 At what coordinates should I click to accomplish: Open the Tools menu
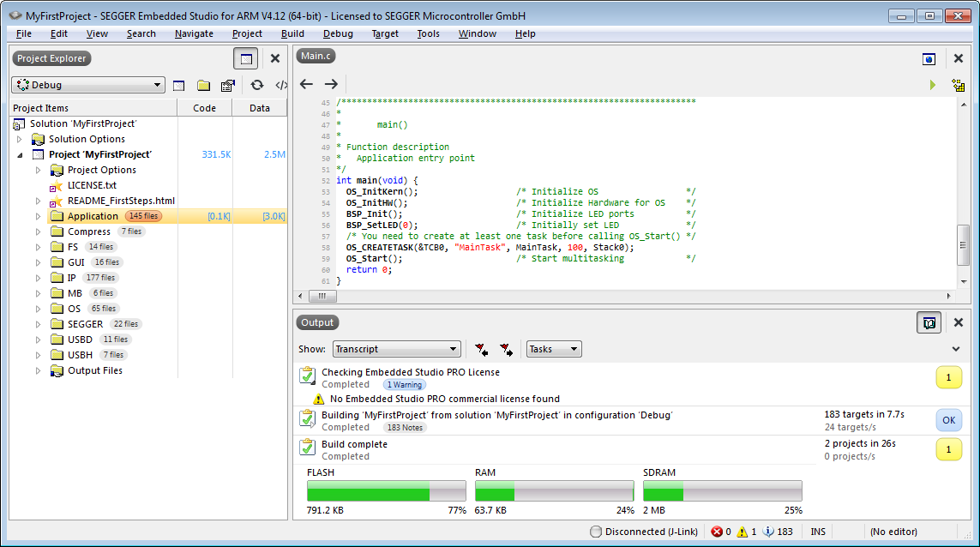428,33
